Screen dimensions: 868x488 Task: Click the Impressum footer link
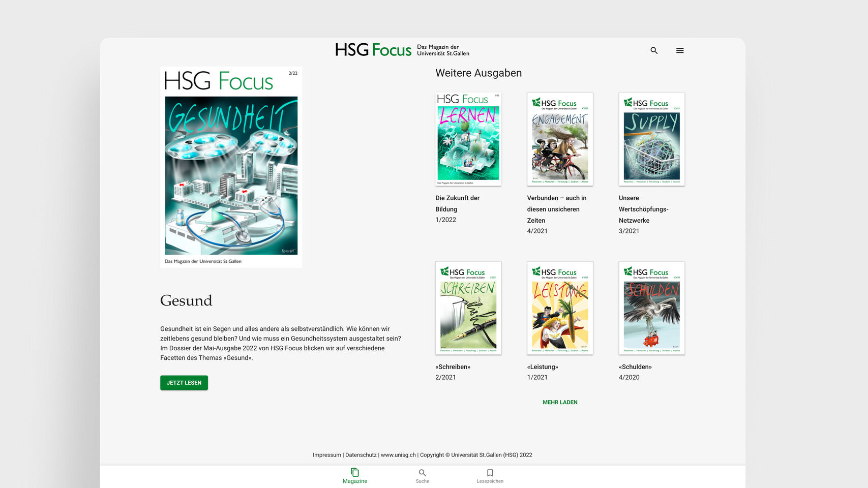click(x=327, y=455)
